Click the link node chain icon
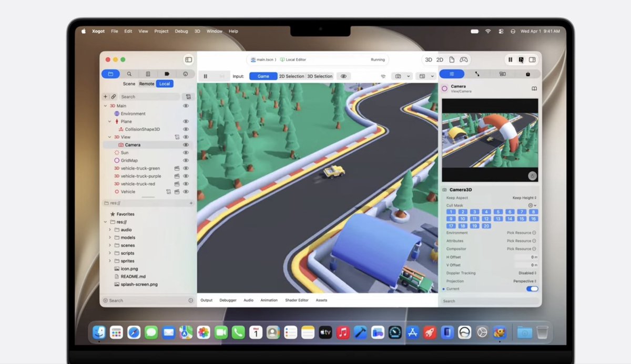Viewport: 631px width, 364px height. (113, 97)
